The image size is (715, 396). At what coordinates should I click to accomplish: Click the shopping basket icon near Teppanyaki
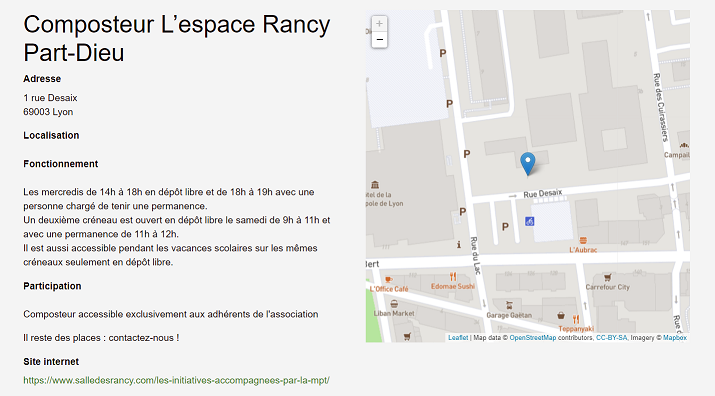tap(561, 315)
